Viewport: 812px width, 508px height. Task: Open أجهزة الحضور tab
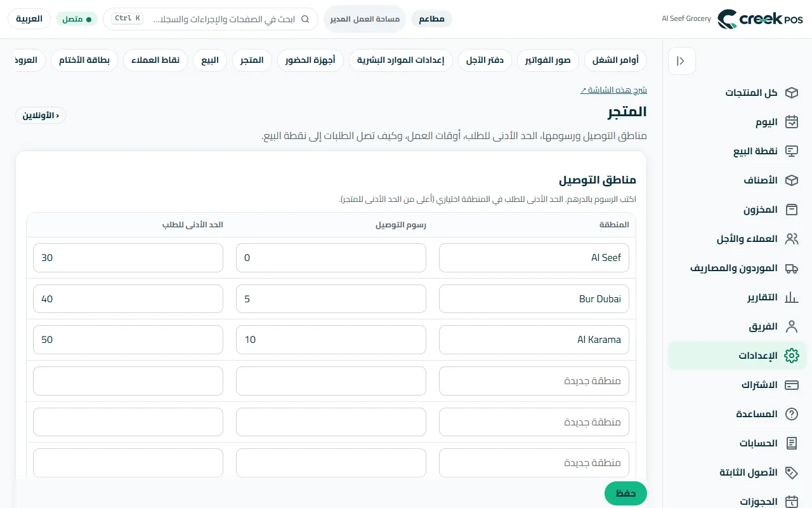[310, 60]
